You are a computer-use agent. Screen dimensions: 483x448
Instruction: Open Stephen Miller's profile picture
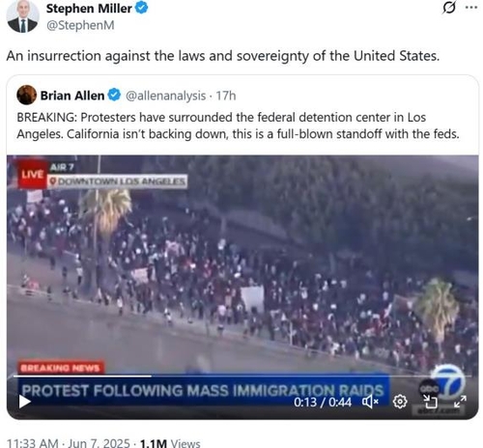[x=22, y=16]
